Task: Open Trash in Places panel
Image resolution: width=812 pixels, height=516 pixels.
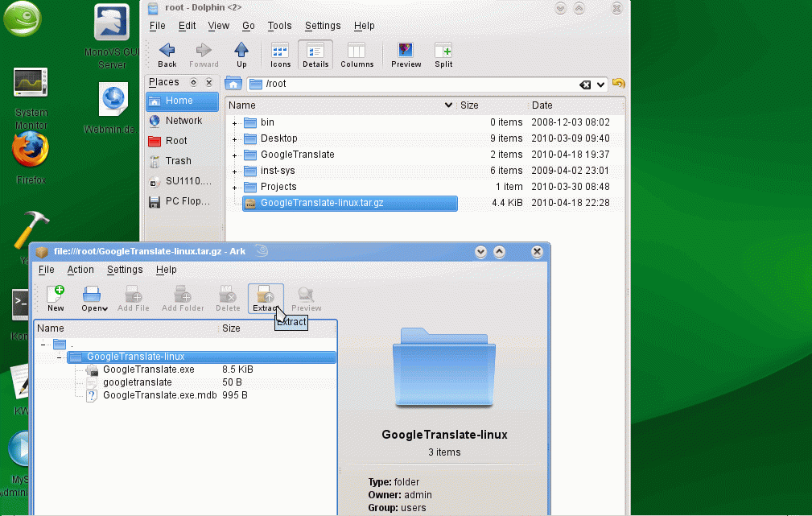Action: [x=183, y=161]
